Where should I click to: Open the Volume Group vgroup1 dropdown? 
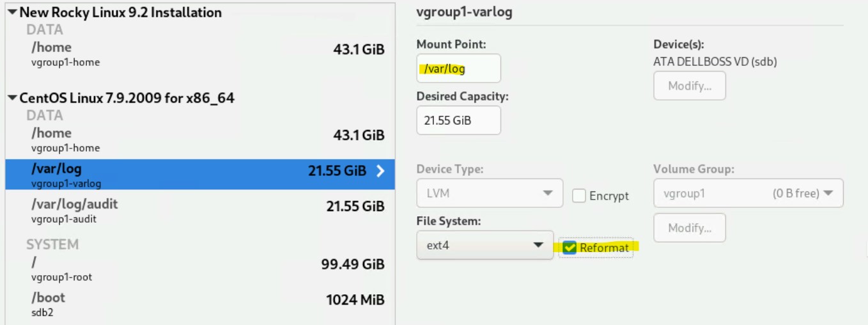pyautogui.click(x=748, y=193)
